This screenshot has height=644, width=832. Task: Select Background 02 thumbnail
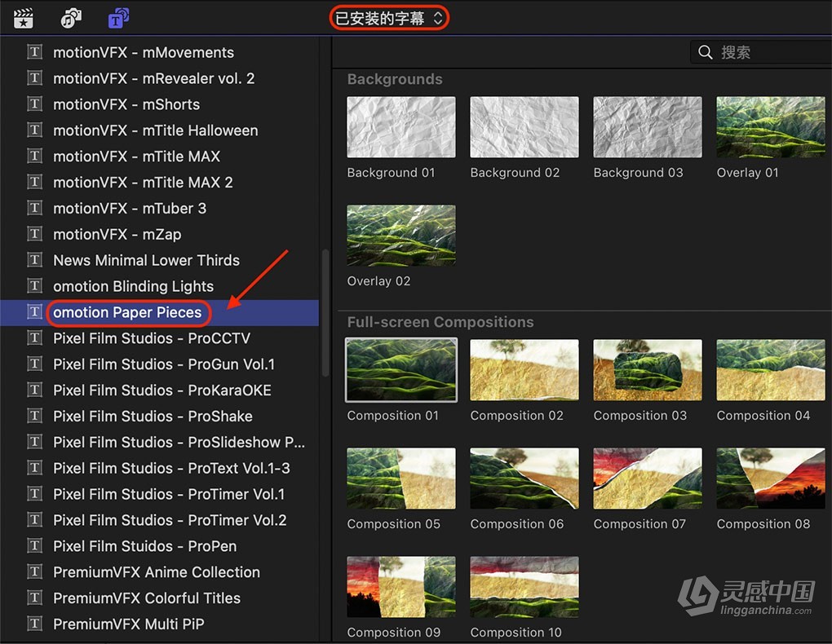tap(524, 127)
